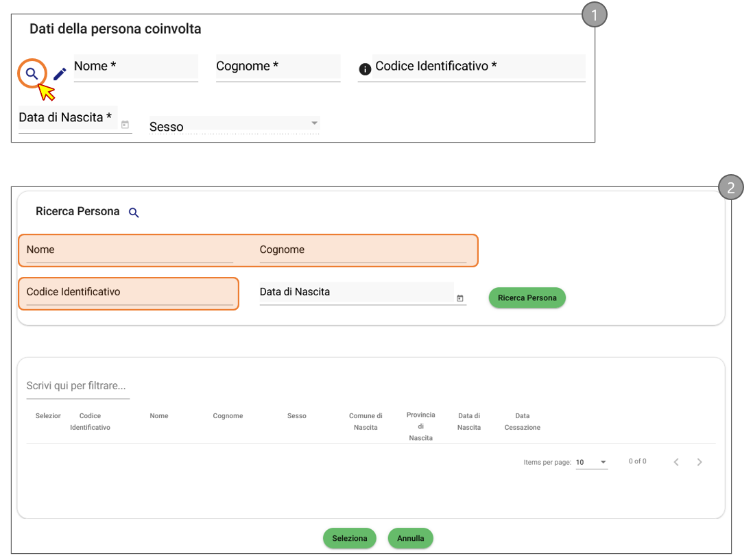Screen dimensions: 753x560
Task: Click the Annulla button
Action: point(411,538)
